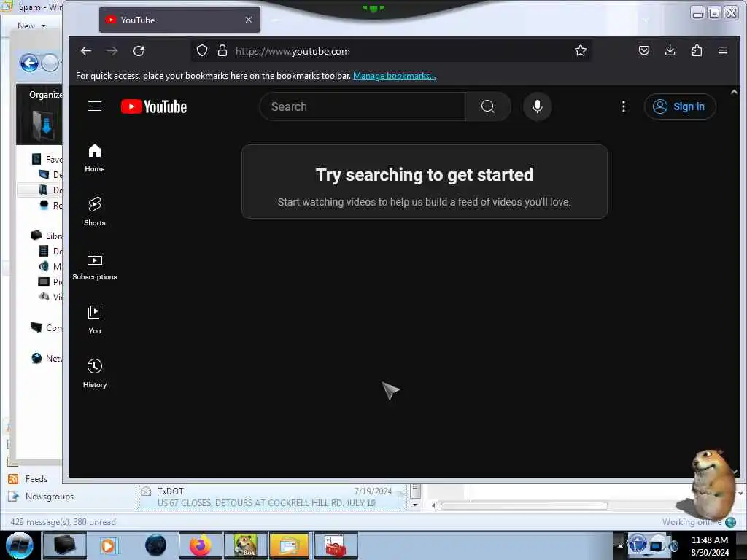The image size is (747, 560).
Task: Click the Organize button in Explorer window
Action: [45, 94]
